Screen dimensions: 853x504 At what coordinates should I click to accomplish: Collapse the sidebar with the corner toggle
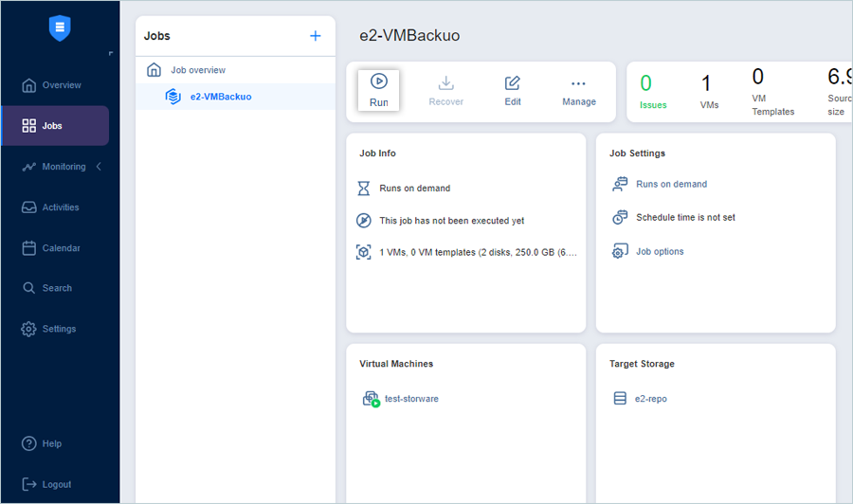pyautogui.click(x=111, y=53)
